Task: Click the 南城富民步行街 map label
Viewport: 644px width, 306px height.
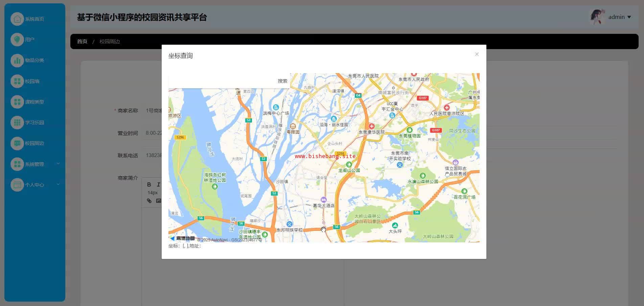Action: [x=393, y=92]
